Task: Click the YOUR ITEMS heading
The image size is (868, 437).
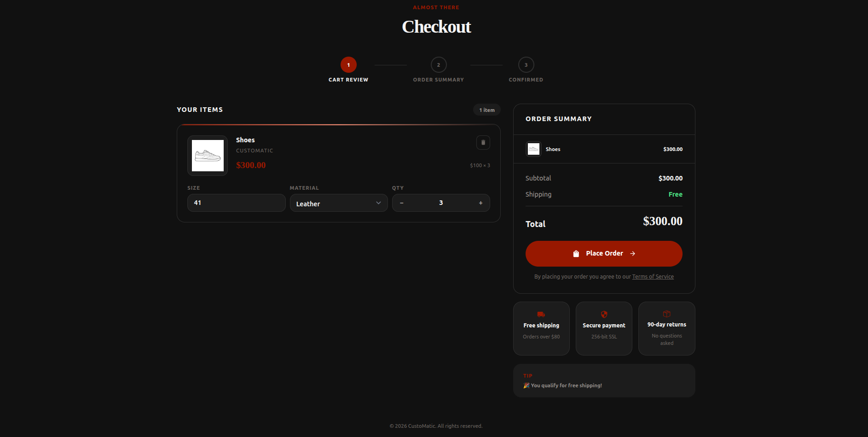Action: point(200,110)
